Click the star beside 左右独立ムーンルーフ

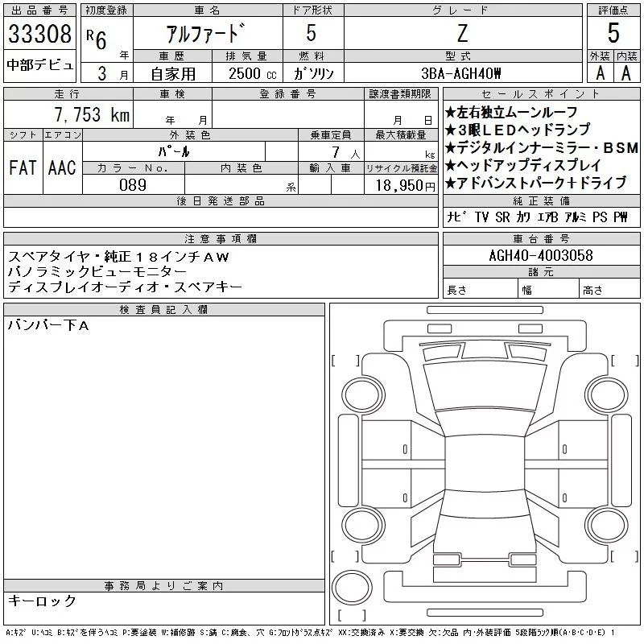pyautogui.click(x=450, y=112)
